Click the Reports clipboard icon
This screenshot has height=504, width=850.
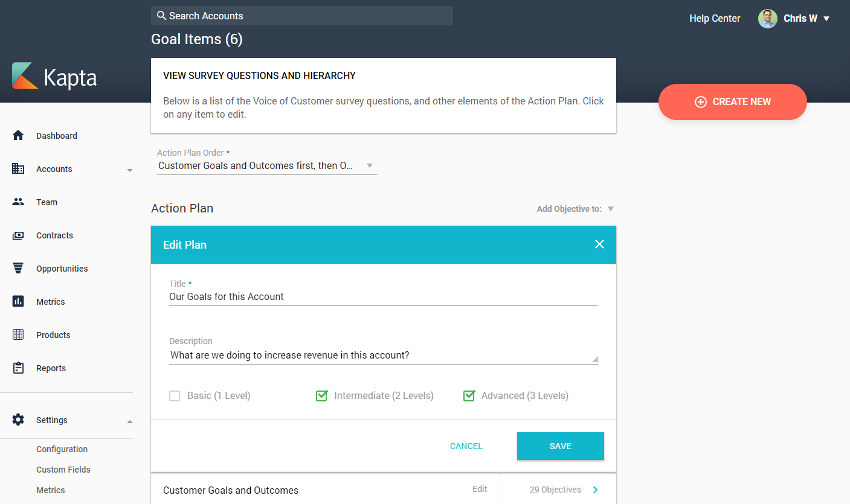[18, 368]
